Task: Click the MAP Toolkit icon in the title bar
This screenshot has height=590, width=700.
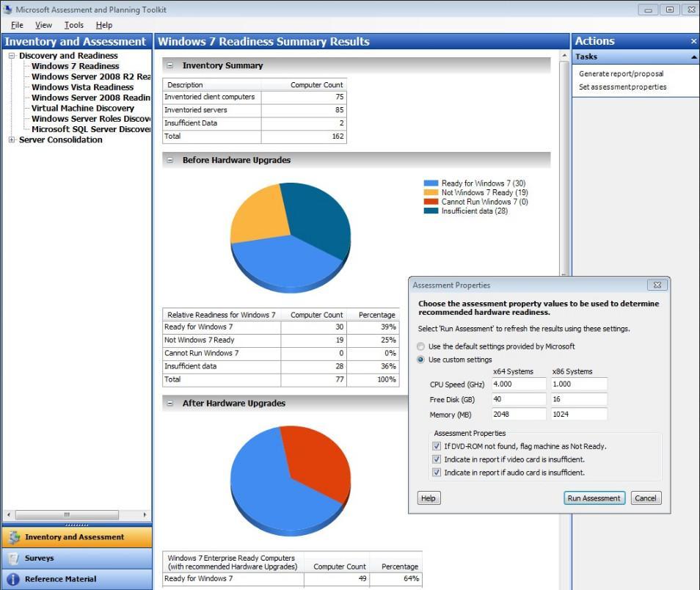Action: pos(7,10)
